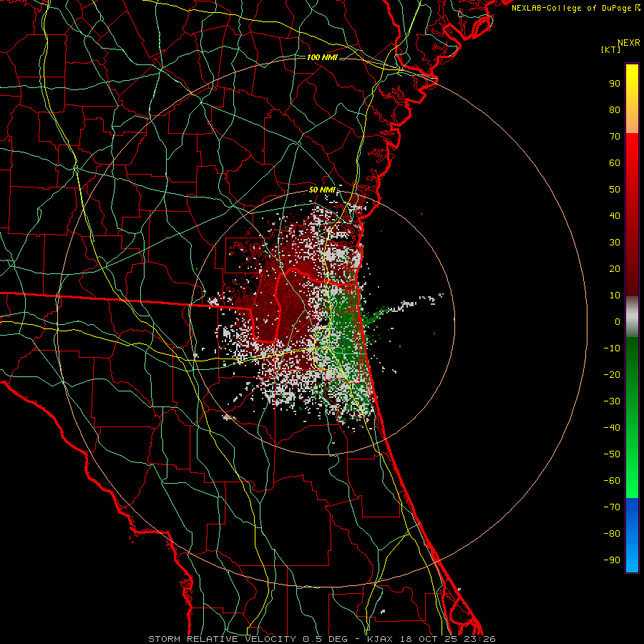This screenshot has width=644, height=644.
Task: Click the "-60" scale value
Action: point(612,481)
